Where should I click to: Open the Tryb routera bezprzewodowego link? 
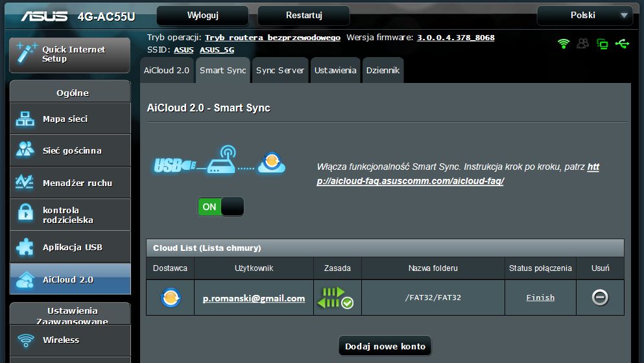point(272,38)
